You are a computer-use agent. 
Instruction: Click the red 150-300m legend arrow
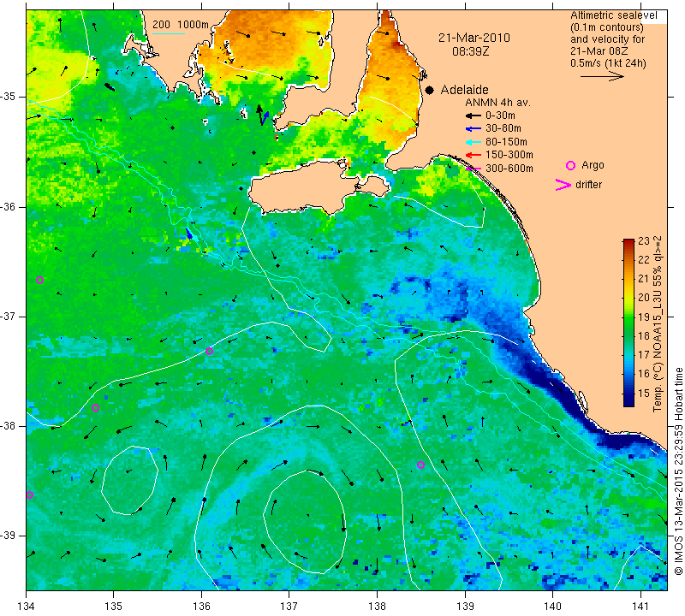pos(473,155)
